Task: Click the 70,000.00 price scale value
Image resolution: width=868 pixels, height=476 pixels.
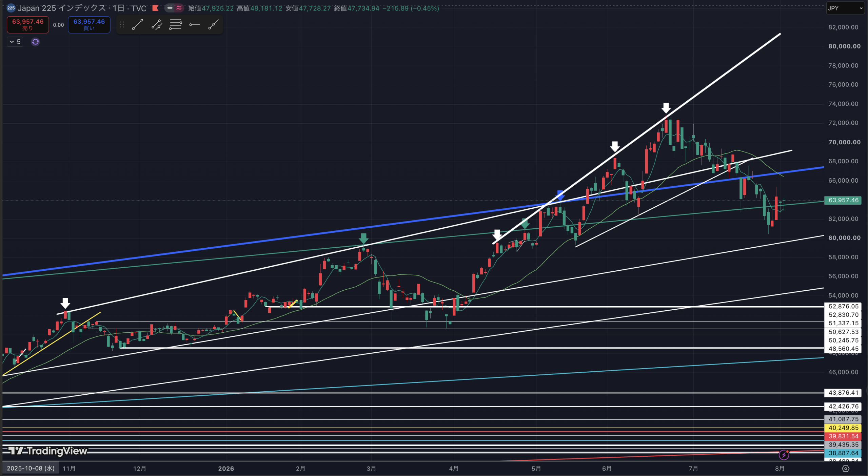Action: click(x=844, y=142)
